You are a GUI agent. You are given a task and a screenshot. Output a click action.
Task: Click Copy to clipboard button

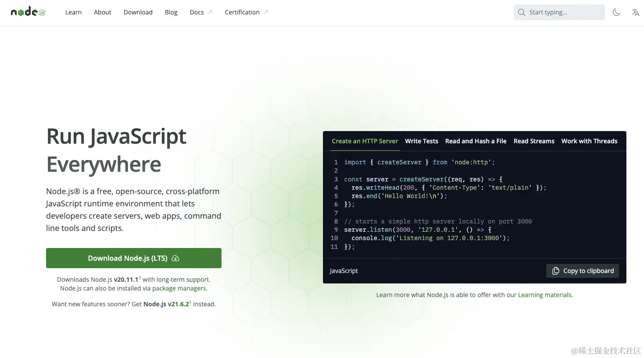pyautogui.click(x=583, y=271)
